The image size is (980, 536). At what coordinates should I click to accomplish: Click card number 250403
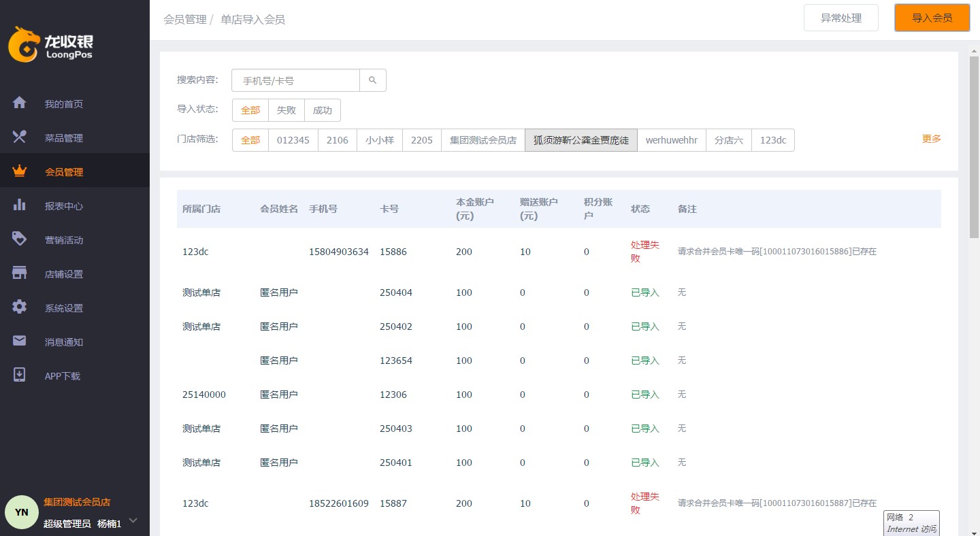tap(396, 429)
